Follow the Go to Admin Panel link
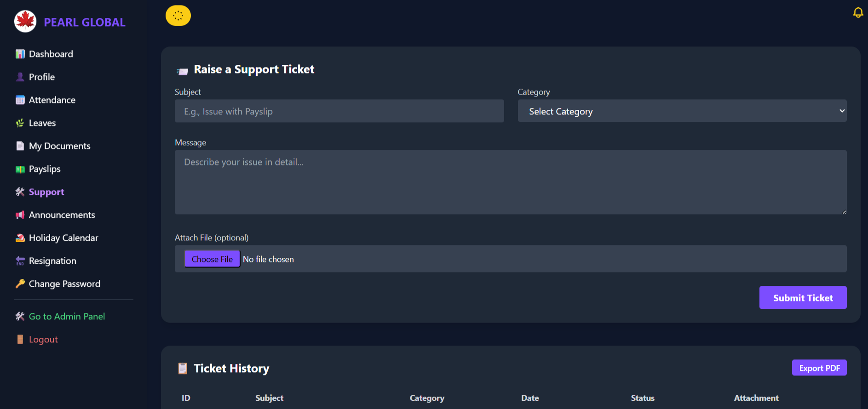The image size is (868, 409). (x=67, y=317)
